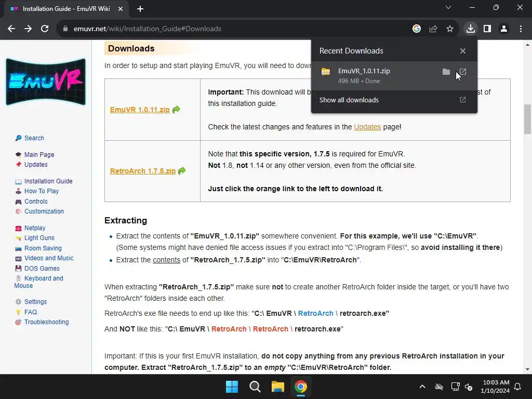Image resolution: width=532 pixels, height=399 pixels.
Task: Open FAQ page in sidebar
Action: point(31,312)
